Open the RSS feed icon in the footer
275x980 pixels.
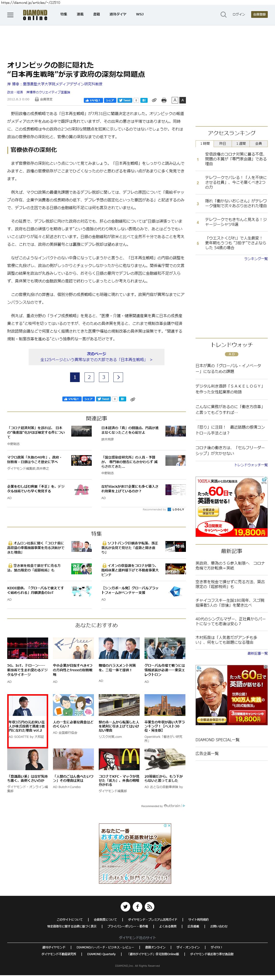pyautogui.click(x=149, y=906)
